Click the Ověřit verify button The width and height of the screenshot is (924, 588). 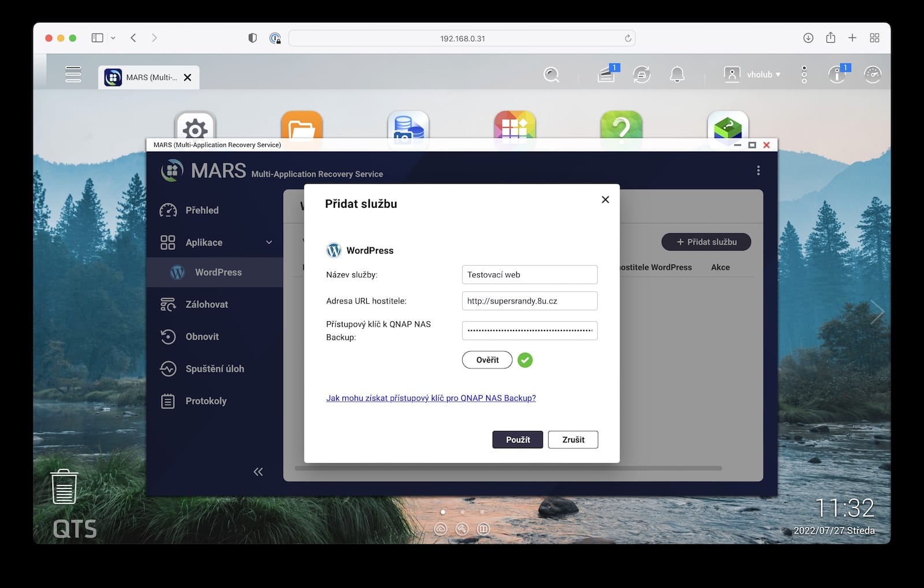[487, 360]
